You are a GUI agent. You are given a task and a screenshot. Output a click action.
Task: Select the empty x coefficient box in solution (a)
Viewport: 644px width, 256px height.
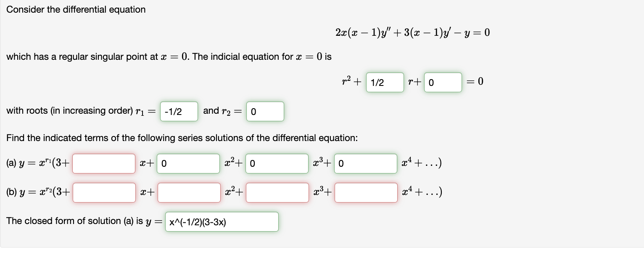coord(103,163)
